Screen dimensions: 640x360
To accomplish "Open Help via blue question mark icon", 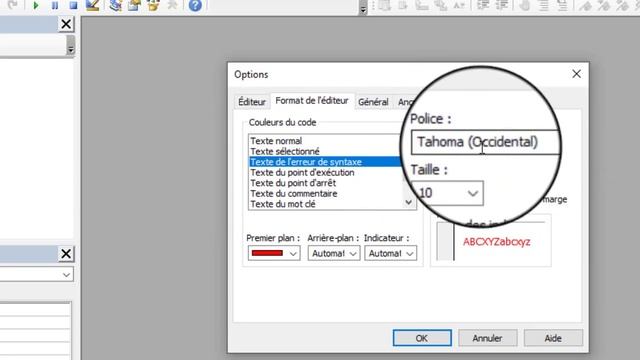I will 195,5.
